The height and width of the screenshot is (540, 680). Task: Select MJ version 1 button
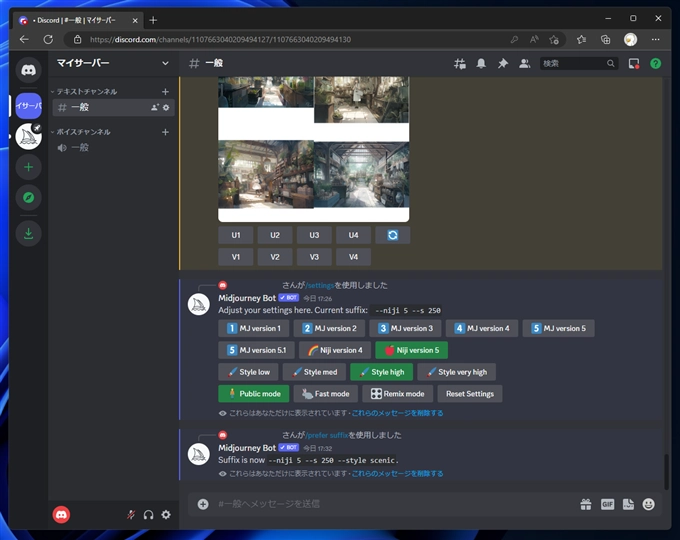(x=254, y=328)
